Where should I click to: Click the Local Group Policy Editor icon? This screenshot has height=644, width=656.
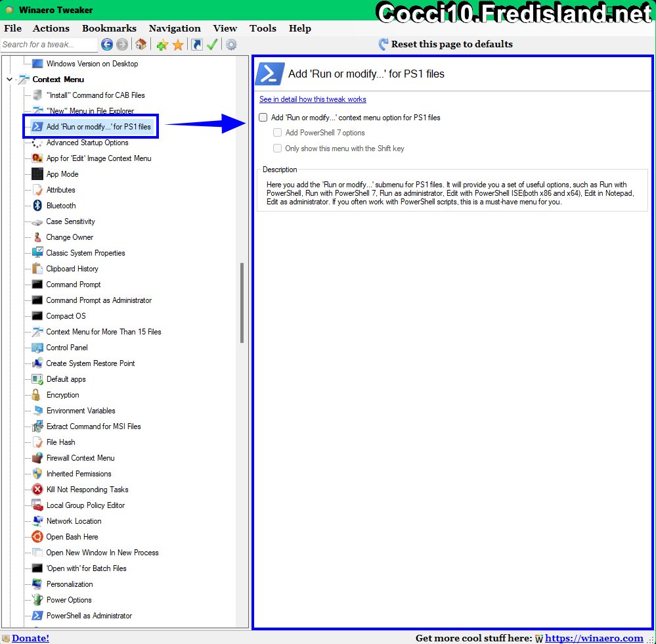pos(37,505)
